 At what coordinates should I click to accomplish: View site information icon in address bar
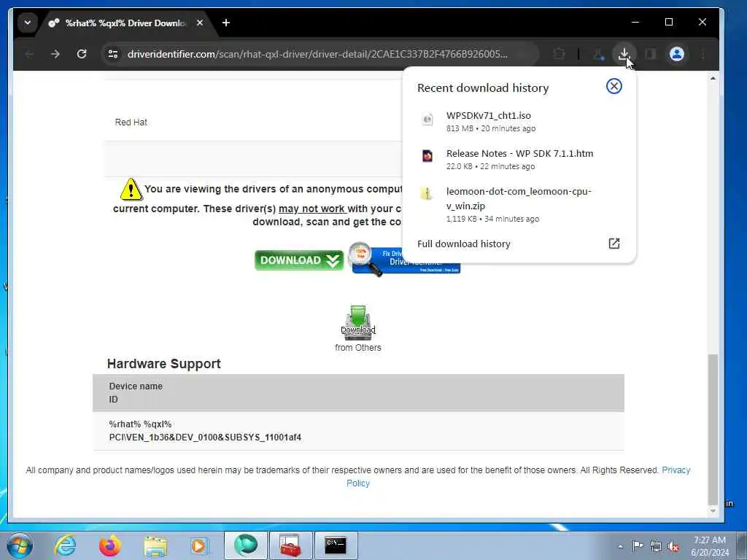pos(113,54)
